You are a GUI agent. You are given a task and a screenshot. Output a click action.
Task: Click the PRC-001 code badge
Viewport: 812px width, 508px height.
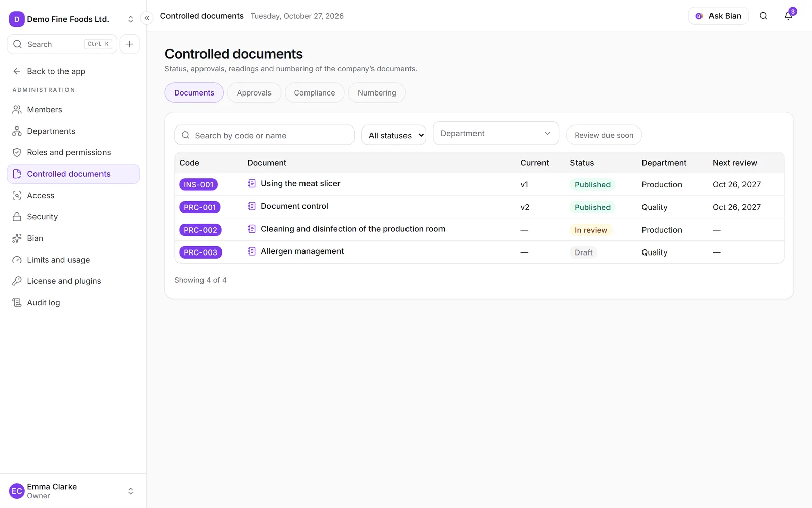[200, 207]
